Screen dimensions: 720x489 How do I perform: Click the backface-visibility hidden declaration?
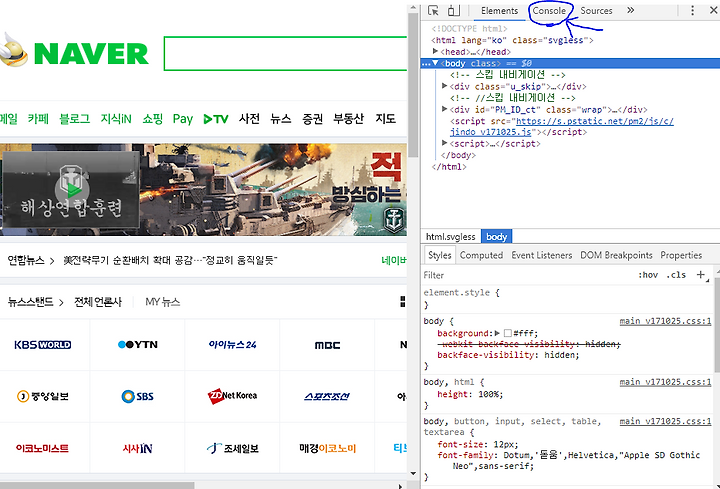(508, 355)
